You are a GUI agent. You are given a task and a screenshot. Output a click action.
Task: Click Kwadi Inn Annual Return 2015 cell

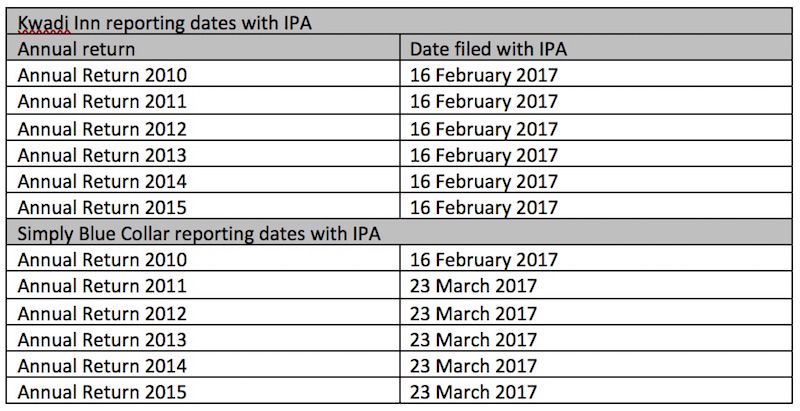204,207
